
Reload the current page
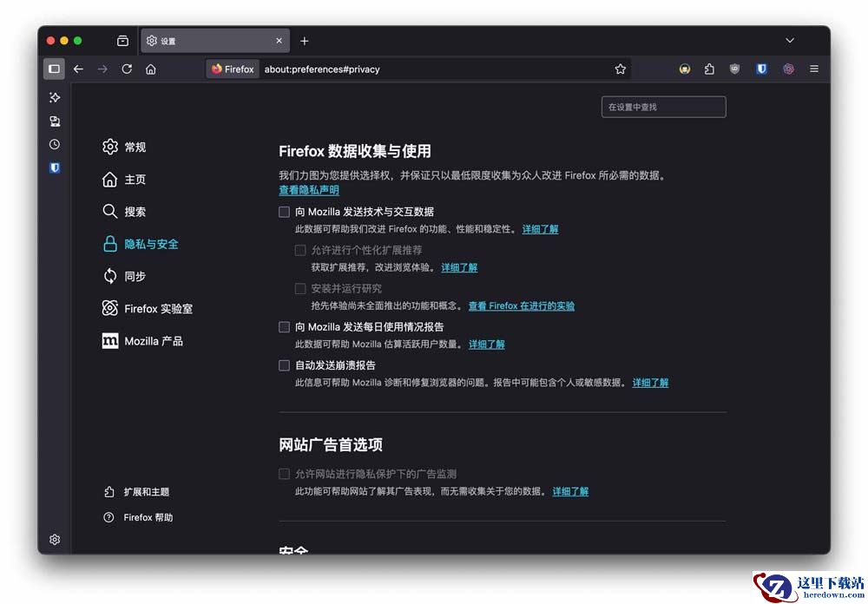(127, 69)
